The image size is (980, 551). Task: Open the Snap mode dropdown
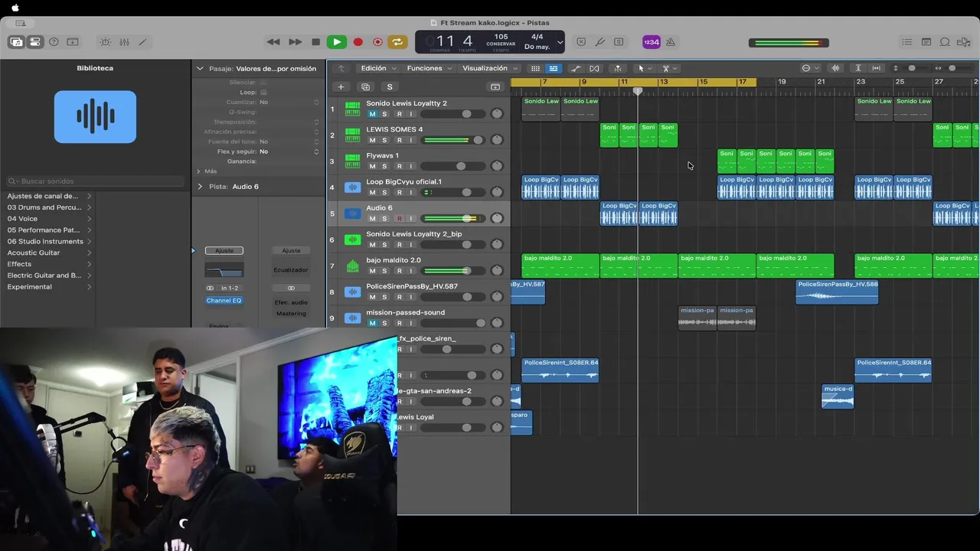coord(809,68)
